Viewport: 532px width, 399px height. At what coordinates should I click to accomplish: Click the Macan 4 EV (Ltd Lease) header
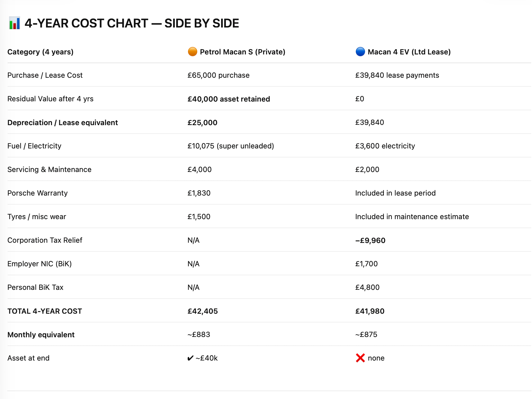[409, 52]
